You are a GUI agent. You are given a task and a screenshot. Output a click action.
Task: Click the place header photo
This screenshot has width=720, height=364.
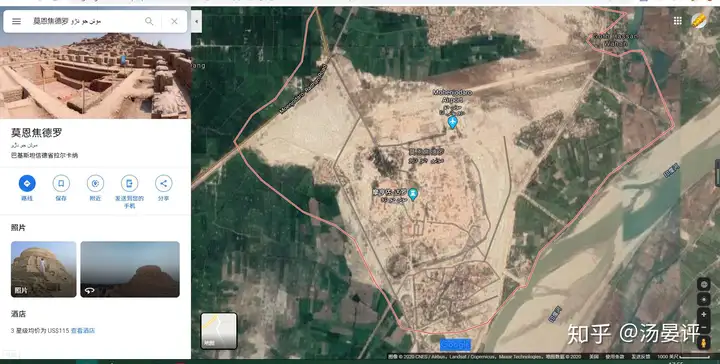96,76
